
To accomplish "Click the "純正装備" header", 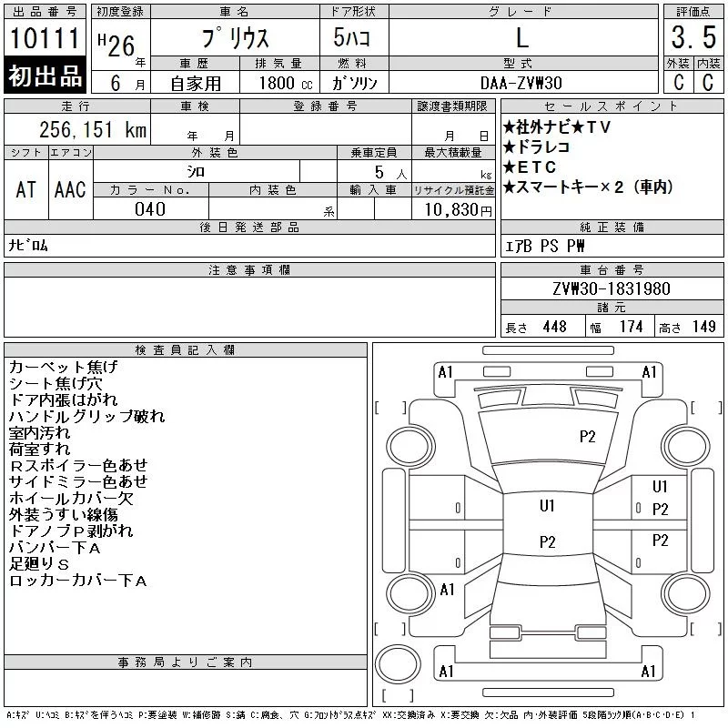I will coord(612,227).
